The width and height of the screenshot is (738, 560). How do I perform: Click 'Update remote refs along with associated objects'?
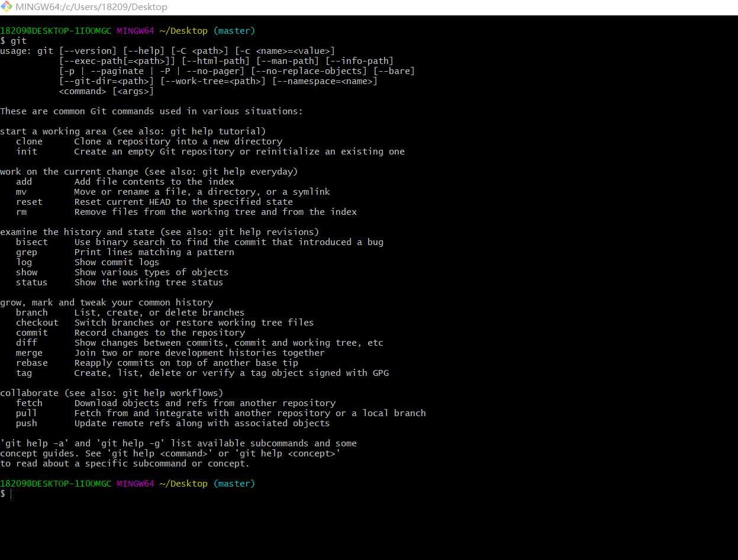tap(202, 423)
